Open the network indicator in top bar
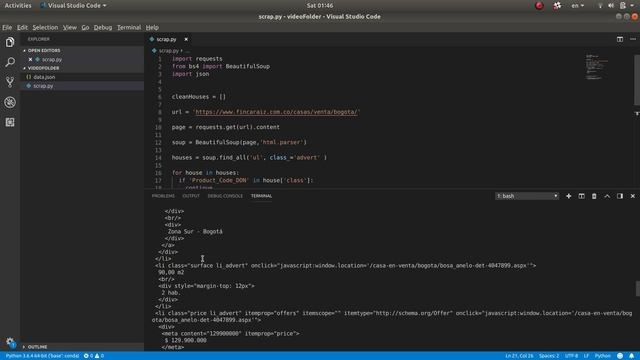Screen dimensions: 640x360 point(600,6)
